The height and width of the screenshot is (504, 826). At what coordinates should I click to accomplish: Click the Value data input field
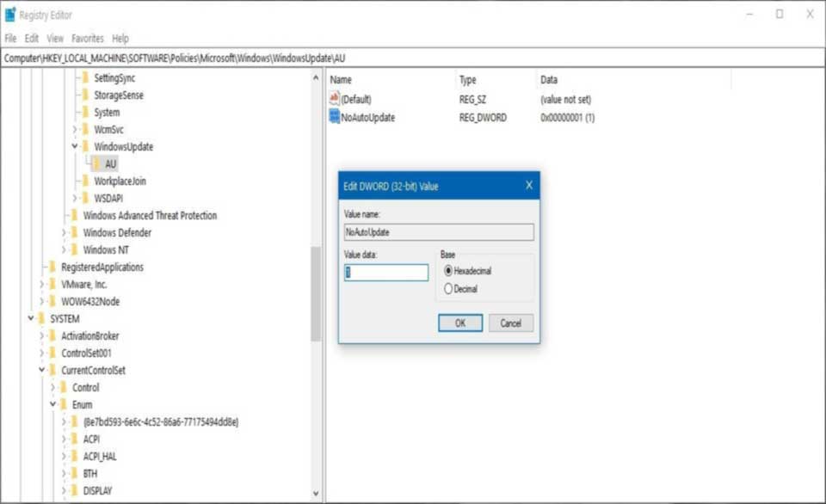click(x=386, y=273)
